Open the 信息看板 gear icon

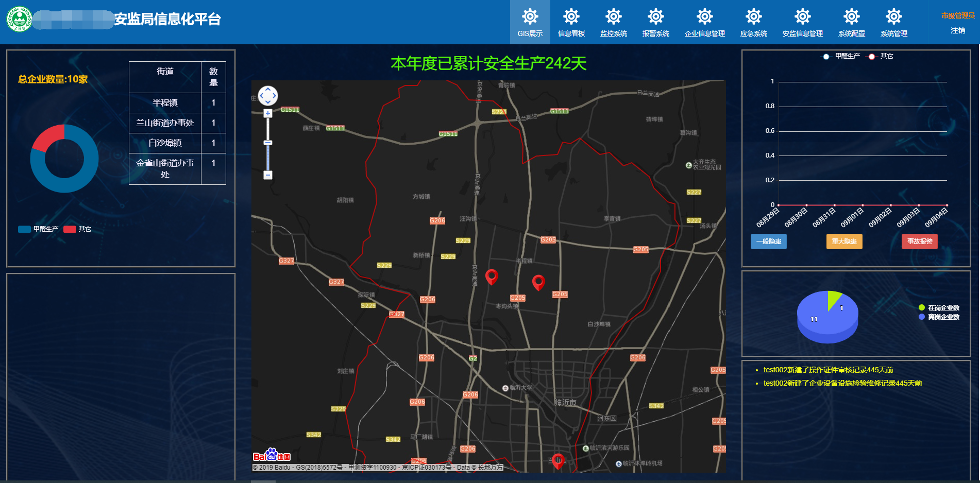click(x=571, y=17)
